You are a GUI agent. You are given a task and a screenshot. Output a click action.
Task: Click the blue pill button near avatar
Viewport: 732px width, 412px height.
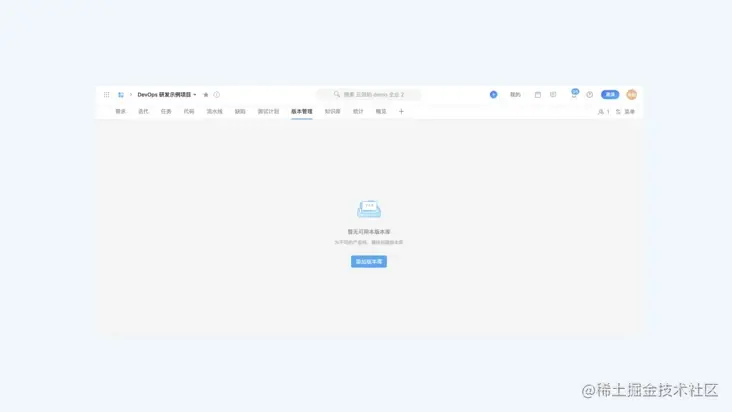tap(610, 95)
